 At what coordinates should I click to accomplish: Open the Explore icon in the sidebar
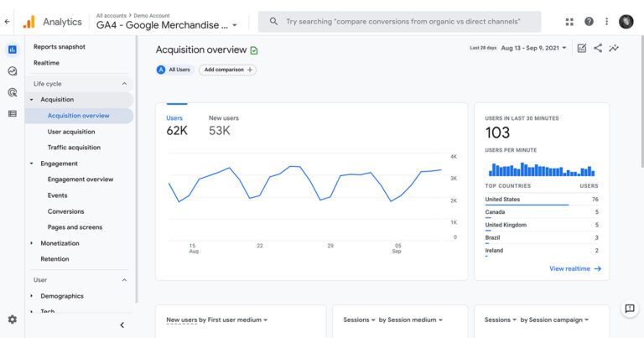(13, 71)
